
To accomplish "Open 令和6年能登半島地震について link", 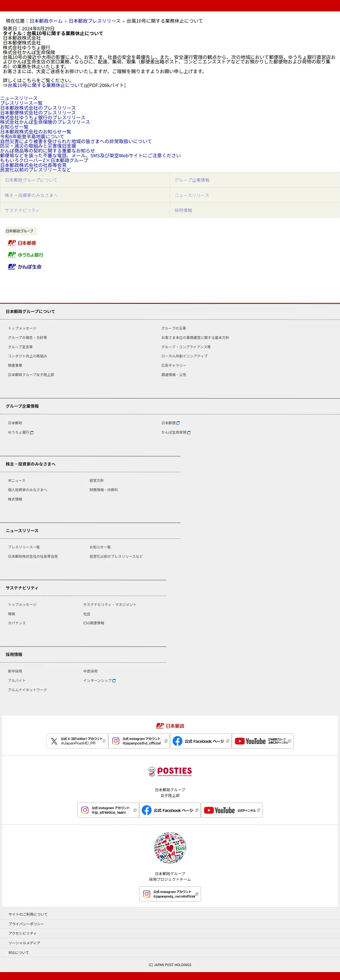I will click(32, 137).
